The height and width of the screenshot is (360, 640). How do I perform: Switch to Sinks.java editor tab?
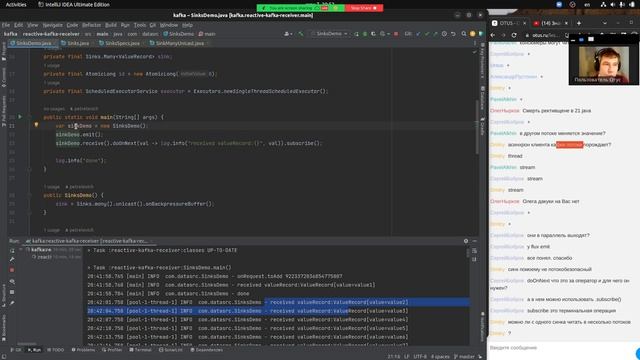click(x=77, y=43)
